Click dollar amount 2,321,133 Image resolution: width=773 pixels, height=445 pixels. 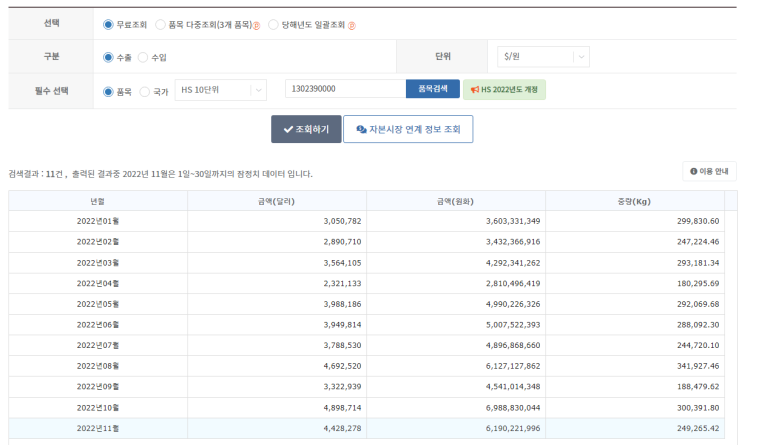click(x=342, y=283)
